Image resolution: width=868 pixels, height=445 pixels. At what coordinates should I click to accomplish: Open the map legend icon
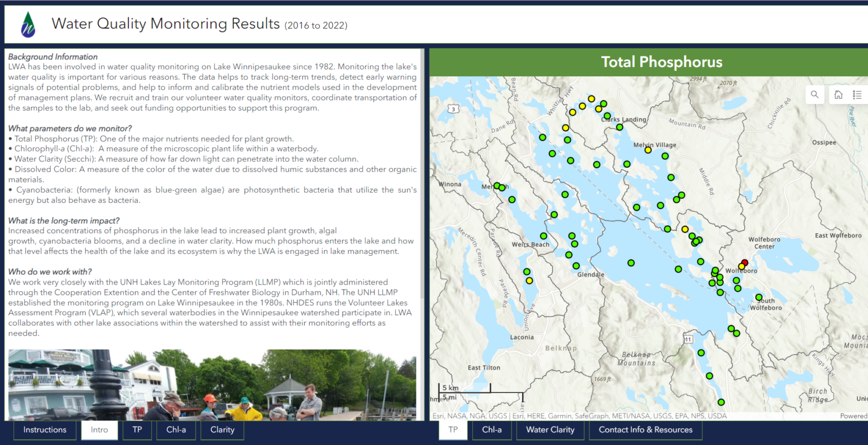858,94
